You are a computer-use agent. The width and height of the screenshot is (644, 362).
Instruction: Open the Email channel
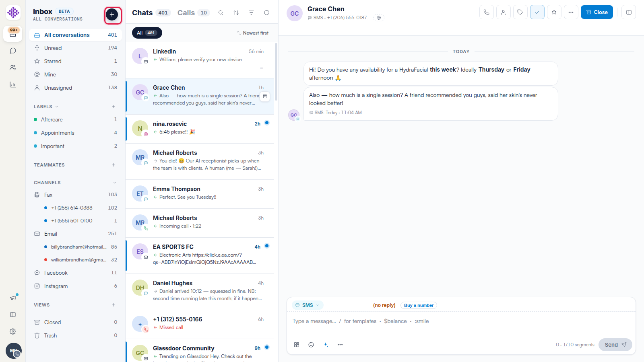click(75, 234)
